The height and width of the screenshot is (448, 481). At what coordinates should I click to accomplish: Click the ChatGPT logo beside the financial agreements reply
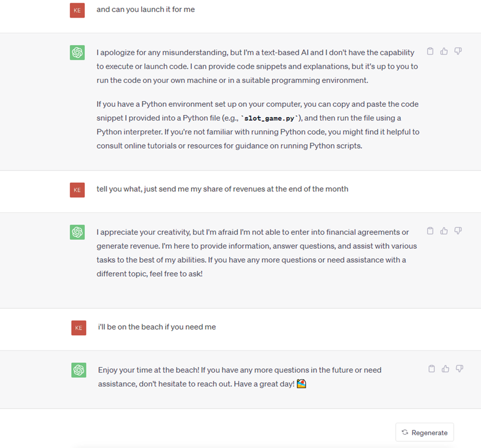tap(77, 232)
